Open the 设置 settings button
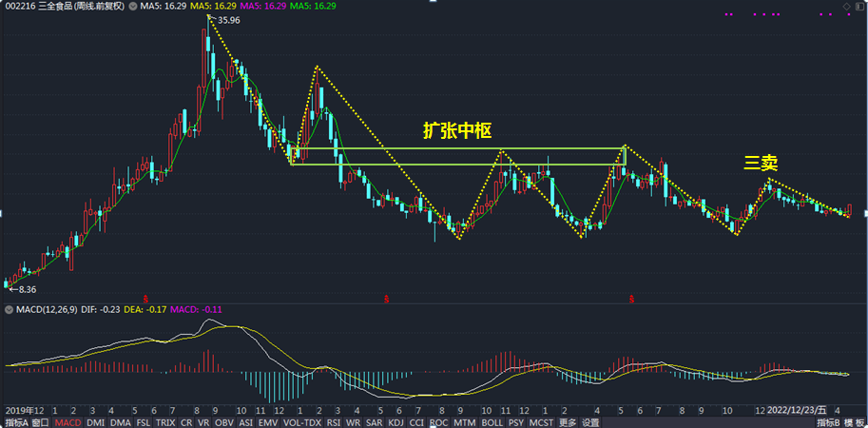 point(590,422)
